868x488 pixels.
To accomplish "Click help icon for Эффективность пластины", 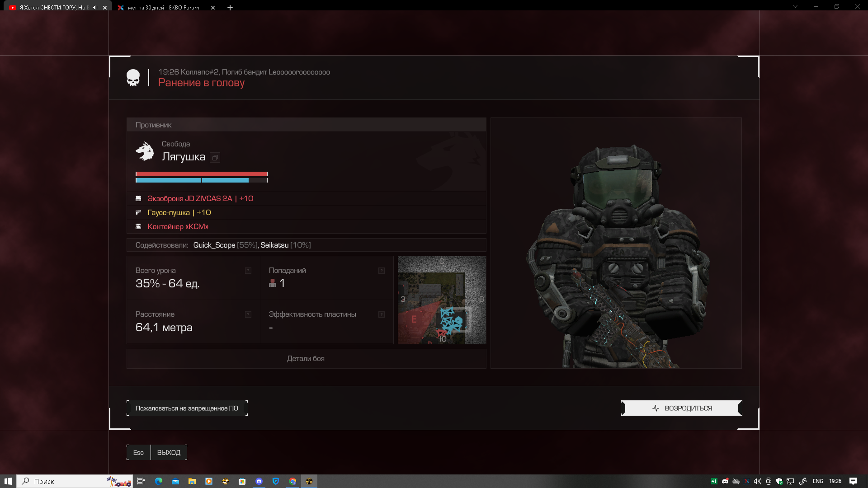I will (382, 314).
